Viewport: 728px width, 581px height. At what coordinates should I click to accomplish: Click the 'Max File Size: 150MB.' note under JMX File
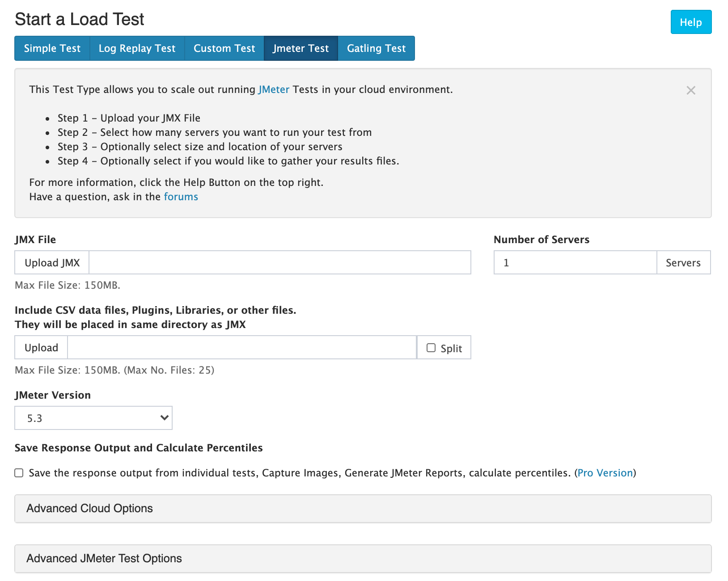(x=68, y=285)
